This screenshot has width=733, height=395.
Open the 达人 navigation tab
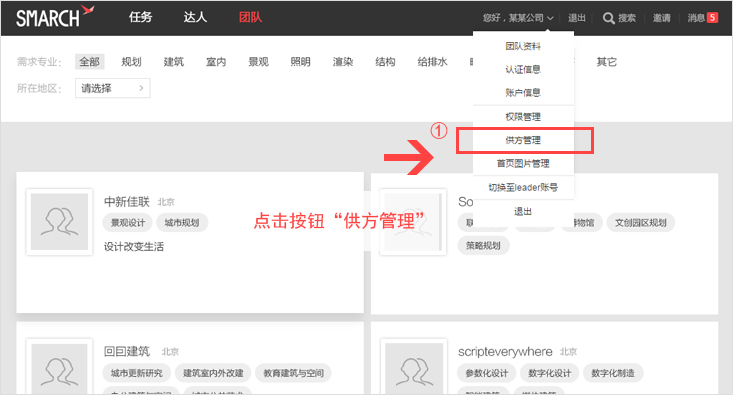click(195, 17)
